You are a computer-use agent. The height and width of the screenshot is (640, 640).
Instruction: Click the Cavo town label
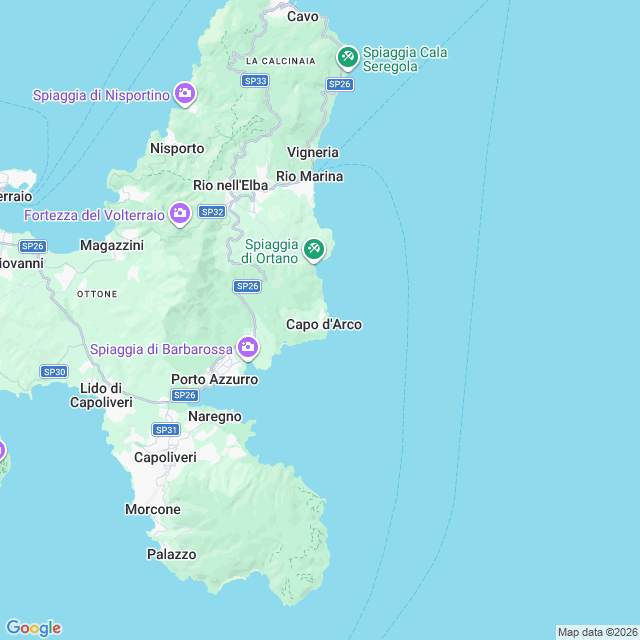[x=302, y=16]
